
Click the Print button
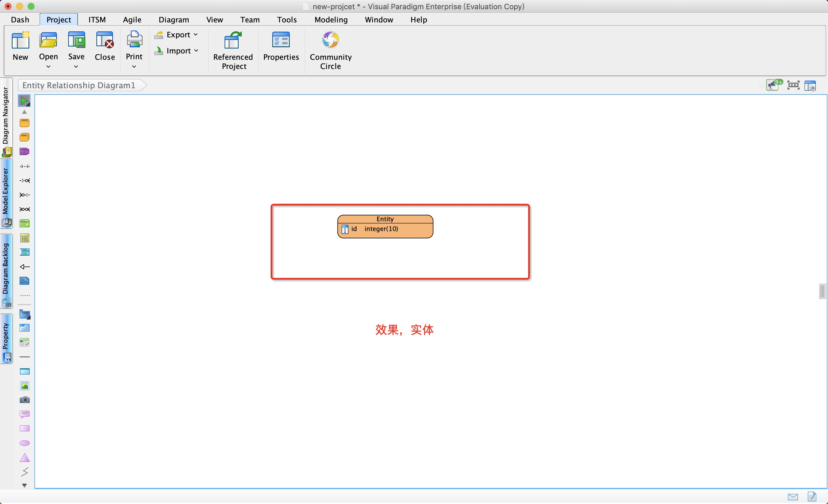[133, 50]
